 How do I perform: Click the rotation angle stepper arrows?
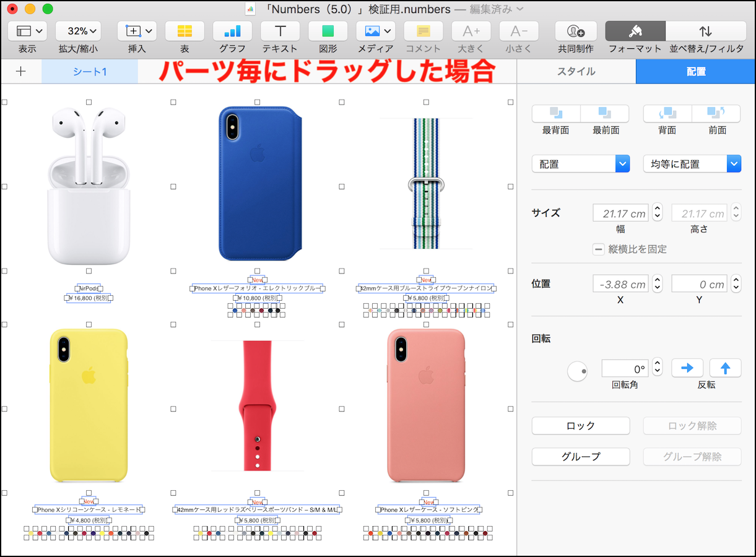(658, 368)
